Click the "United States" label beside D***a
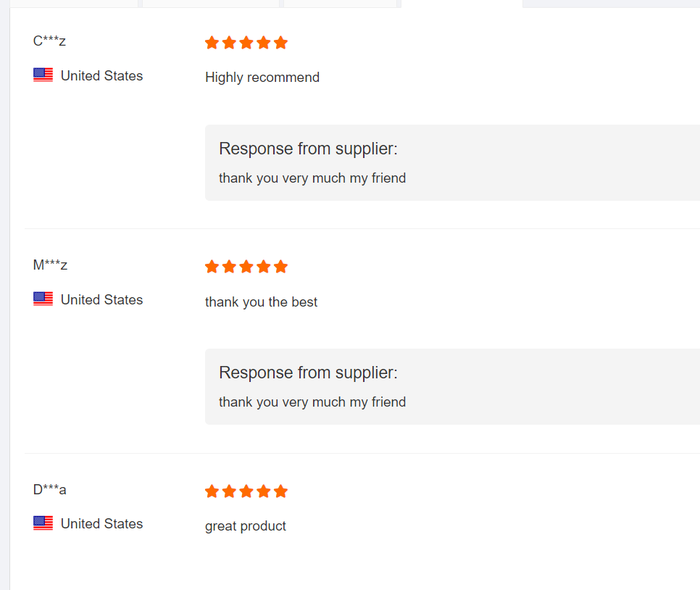The image size is (700, 590). pyautogui.click(x=101, y=523)
